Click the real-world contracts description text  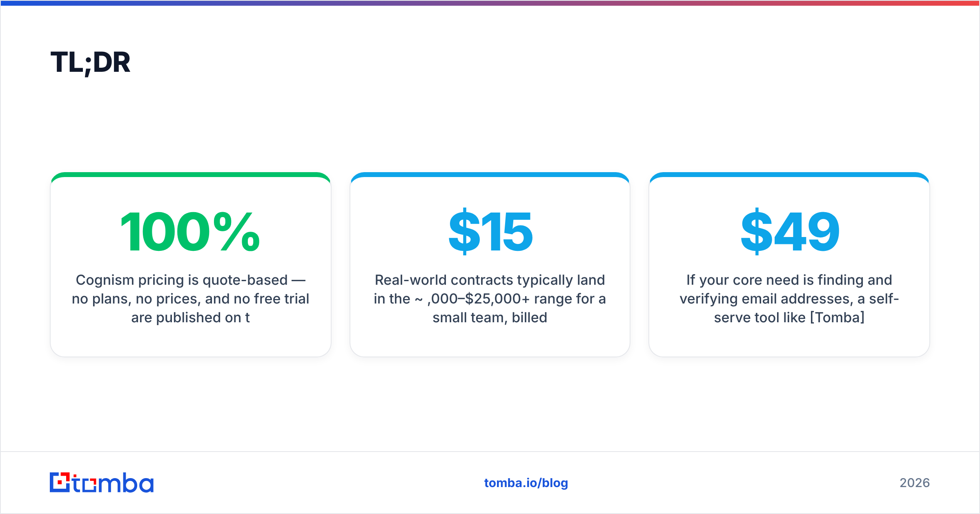pos(490,299)
